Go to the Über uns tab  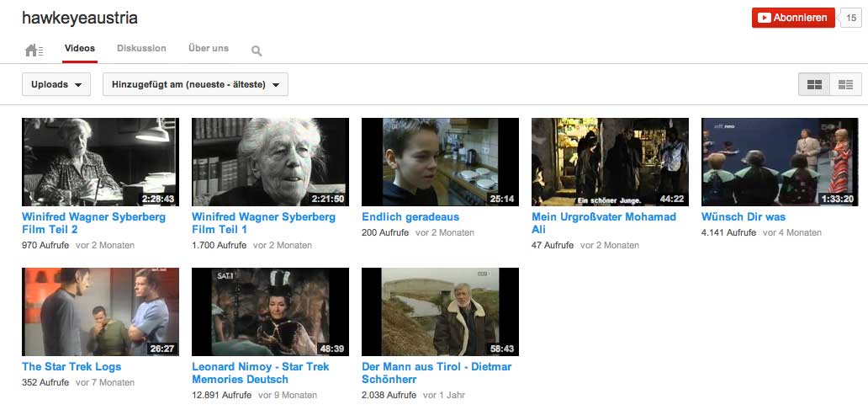point(209,49)
